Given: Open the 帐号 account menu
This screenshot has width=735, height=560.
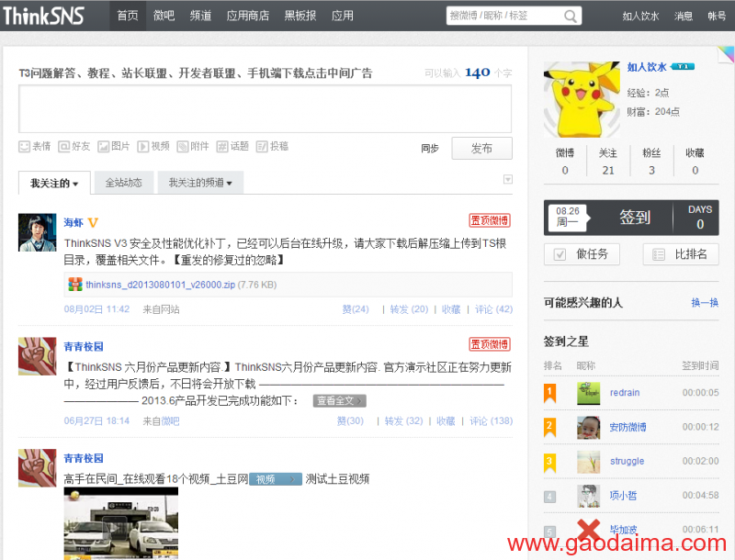Looking at the screenshot, I should [717, 16].
